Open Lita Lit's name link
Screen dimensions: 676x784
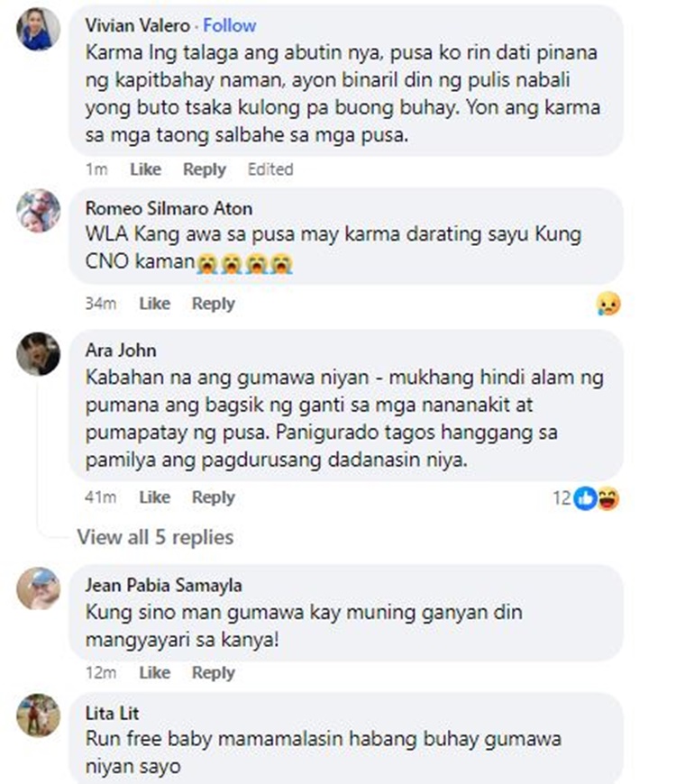point(112,713)
